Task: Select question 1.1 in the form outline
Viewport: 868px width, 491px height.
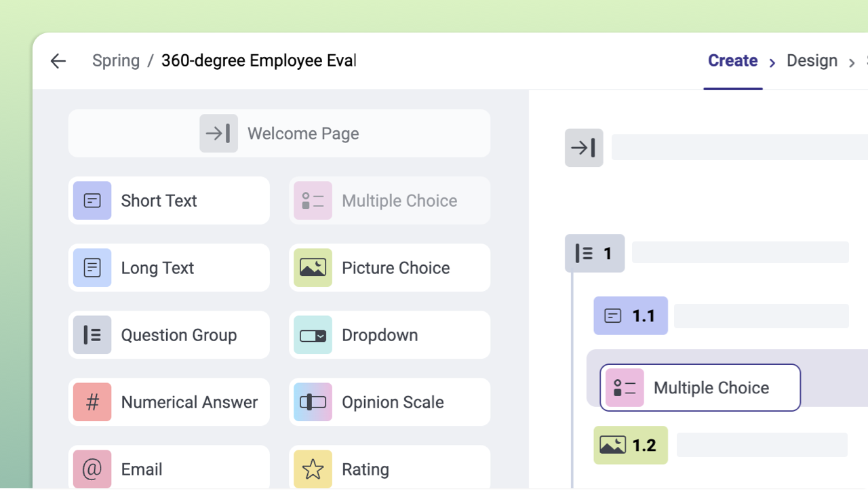Action: [630, 315]
